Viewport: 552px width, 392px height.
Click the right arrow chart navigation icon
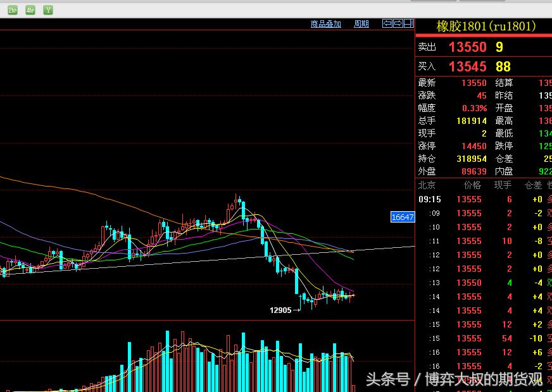(x=398, y=23)
